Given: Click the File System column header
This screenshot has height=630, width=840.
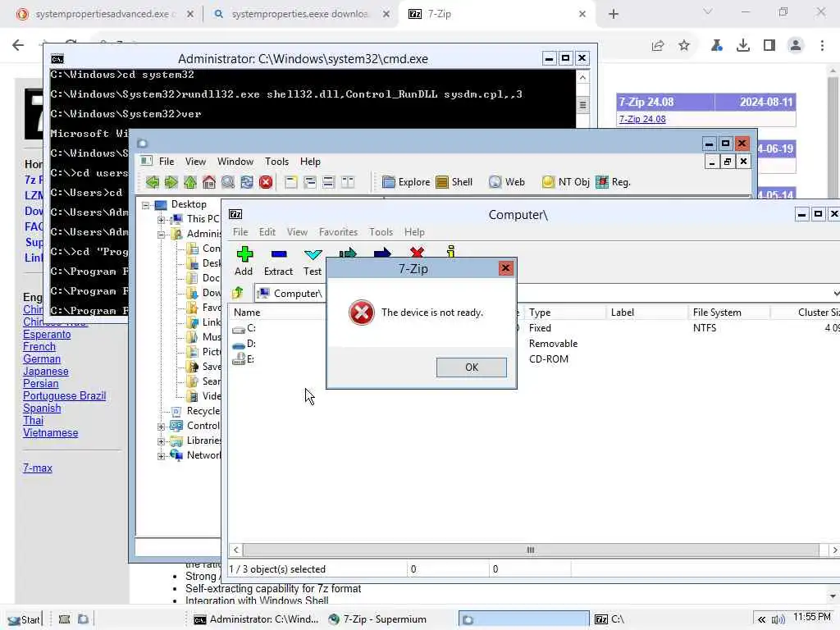Looking at the screenshot, I should [x=728, y=313].
